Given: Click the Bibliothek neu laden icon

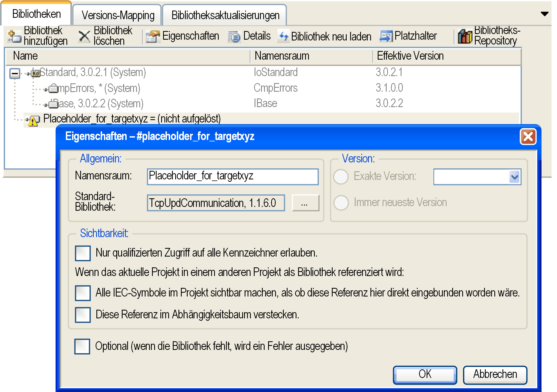Looking at the screenshot, I should (283, 36).
